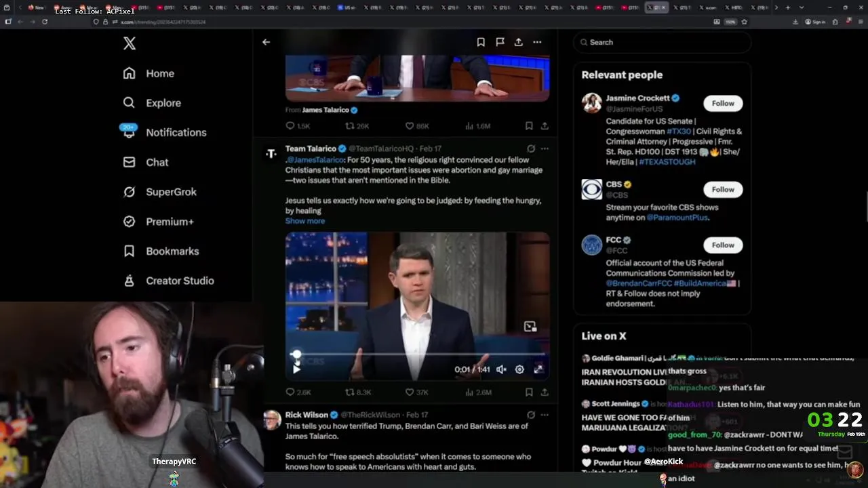Open Jasmine Crockett's profile avatar
868x488 pixels.
[591, 103]
